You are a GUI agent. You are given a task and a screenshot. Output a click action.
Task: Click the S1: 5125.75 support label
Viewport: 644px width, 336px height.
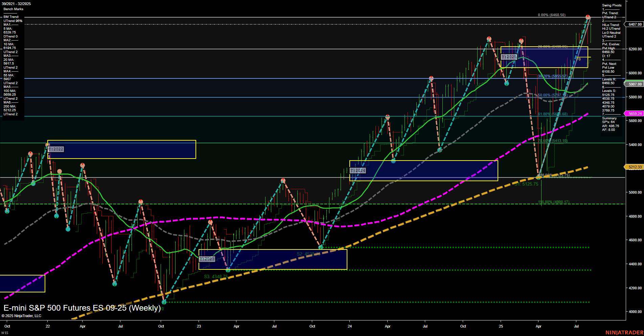pos(526,184)
